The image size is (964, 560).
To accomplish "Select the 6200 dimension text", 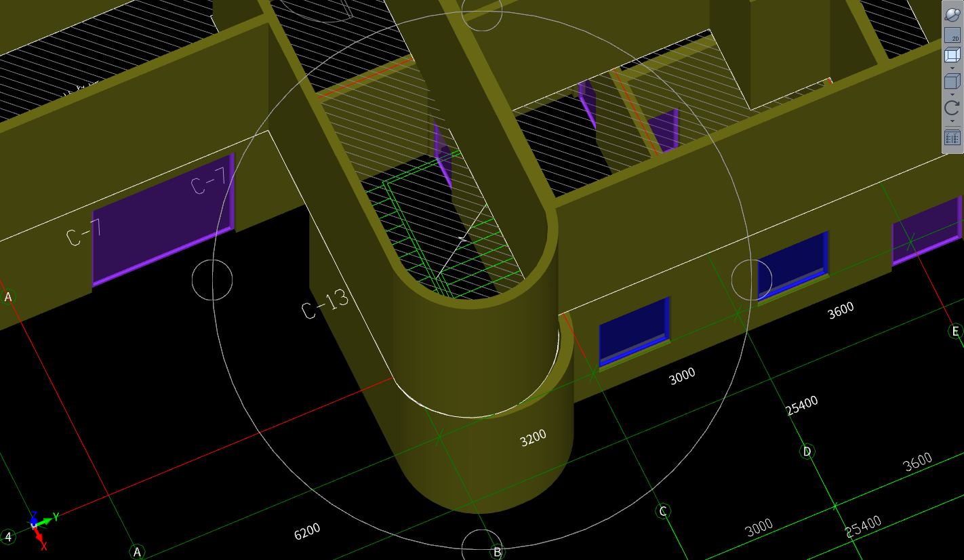I will [307, 532].
